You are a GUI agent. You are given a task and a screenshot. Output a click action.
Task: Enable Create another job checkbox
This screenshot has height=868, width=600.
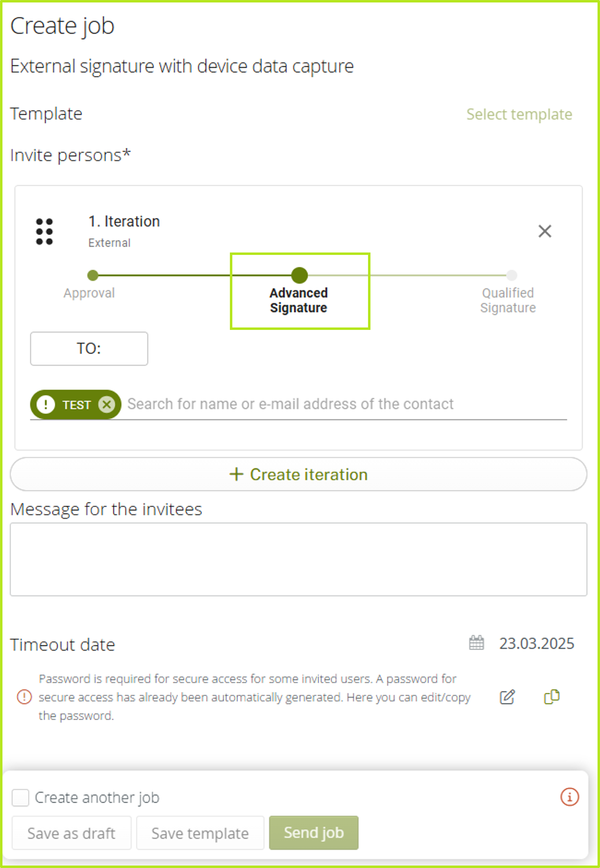20,797
